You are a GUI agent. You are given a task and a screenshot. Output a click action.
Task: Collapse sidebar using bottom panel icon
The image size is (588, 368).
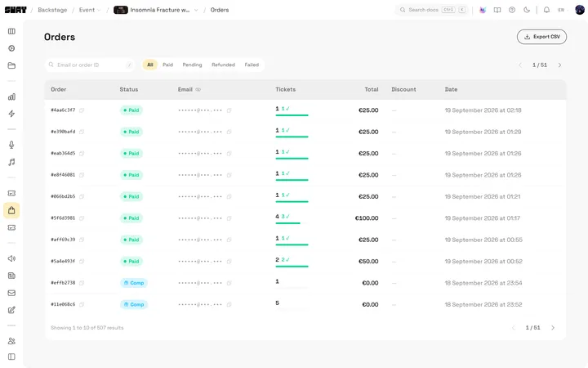[x=11, y=357]
